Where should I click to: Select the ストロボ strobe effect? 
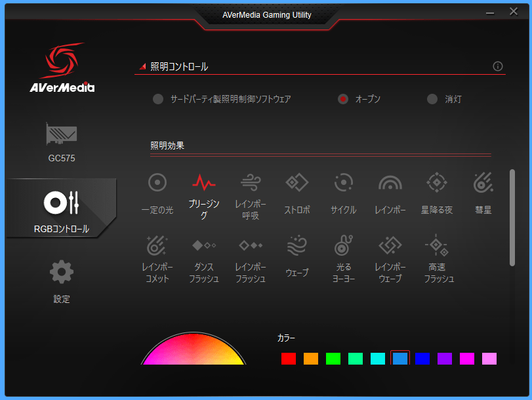[x=297, y=194]
